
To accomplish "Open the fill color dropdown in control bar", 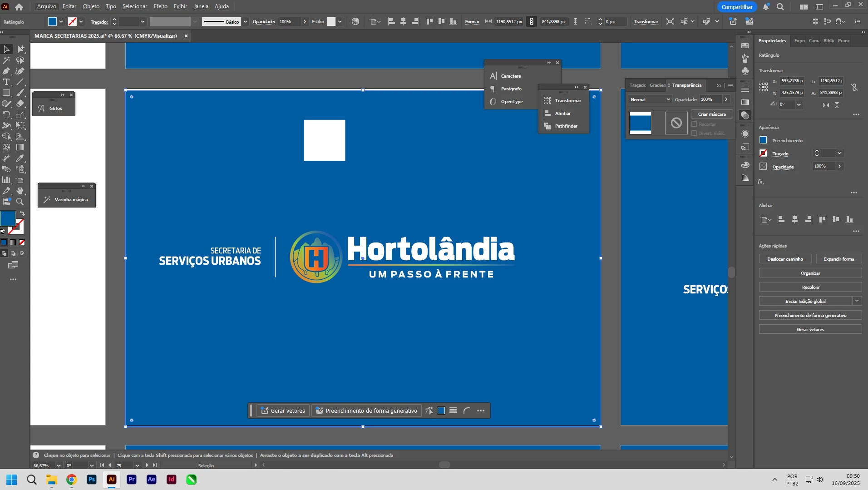I will tap(61, 21).
